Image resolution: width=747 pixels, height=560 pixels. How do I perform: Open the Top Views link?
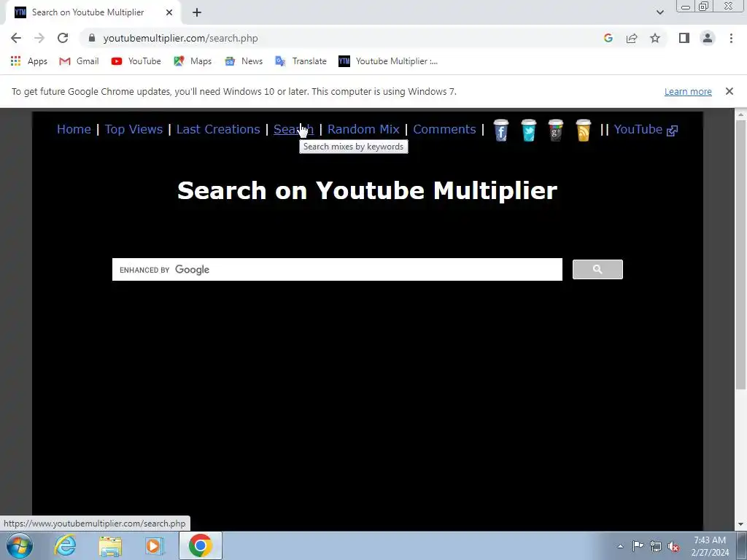(134, 129)
